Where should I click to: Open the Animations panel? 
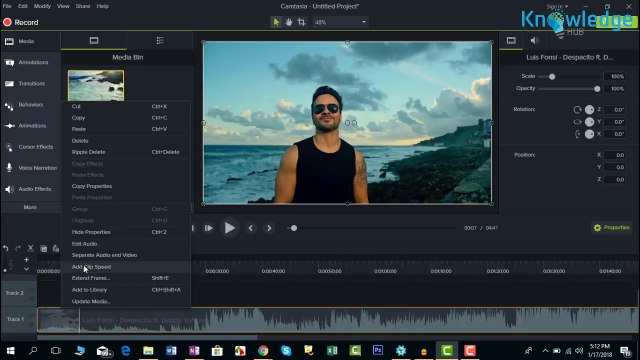pyautogui.click(x=30, y=126)
